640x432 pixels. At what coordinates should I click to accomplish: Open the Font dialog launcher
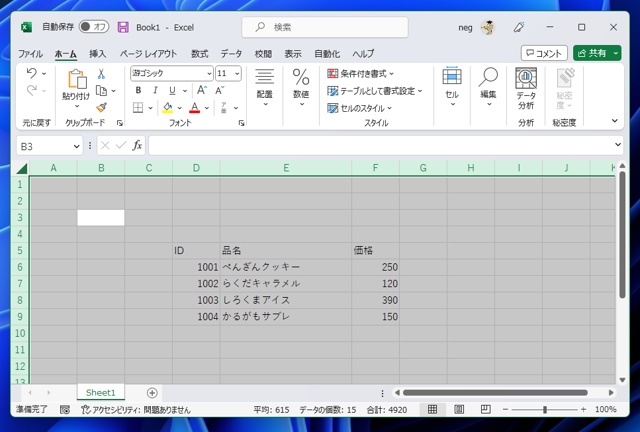242,123
